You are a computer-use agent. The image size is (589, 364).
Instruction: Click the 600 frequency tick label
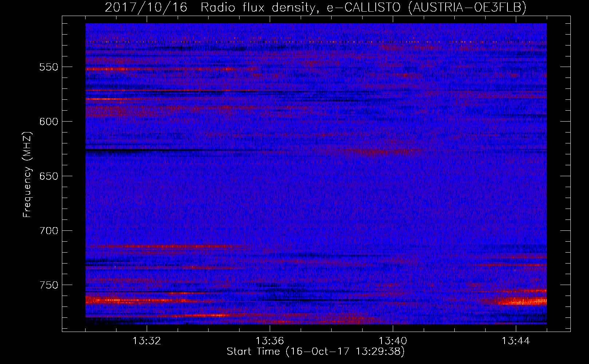click(x=49, y=122)
